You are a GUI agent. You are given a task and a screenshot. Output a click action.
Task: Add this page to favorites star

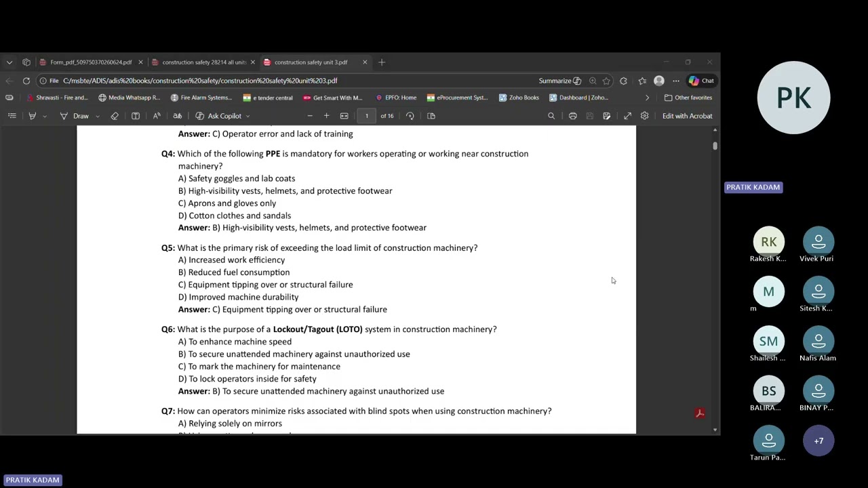(606, 81)
